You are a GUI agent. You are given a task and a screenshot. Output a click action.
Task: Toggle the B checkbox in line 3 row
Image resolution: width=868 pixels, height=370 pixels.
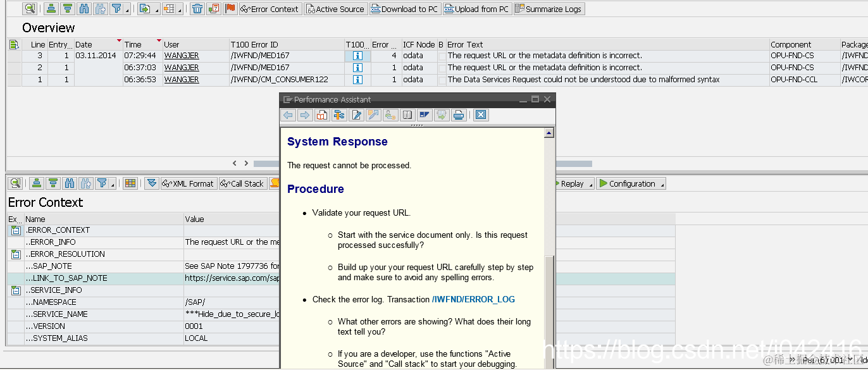pyautogui.click(x=442, y=56)
